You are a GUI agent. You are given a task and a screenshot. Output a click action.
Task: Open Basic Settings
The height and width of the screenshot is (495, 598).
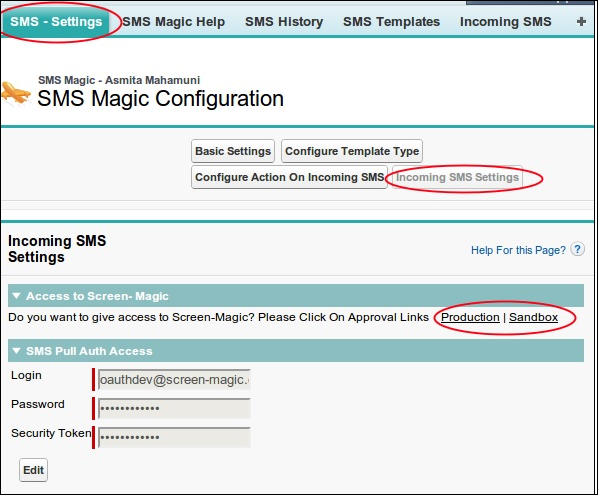tap(233, 151)
